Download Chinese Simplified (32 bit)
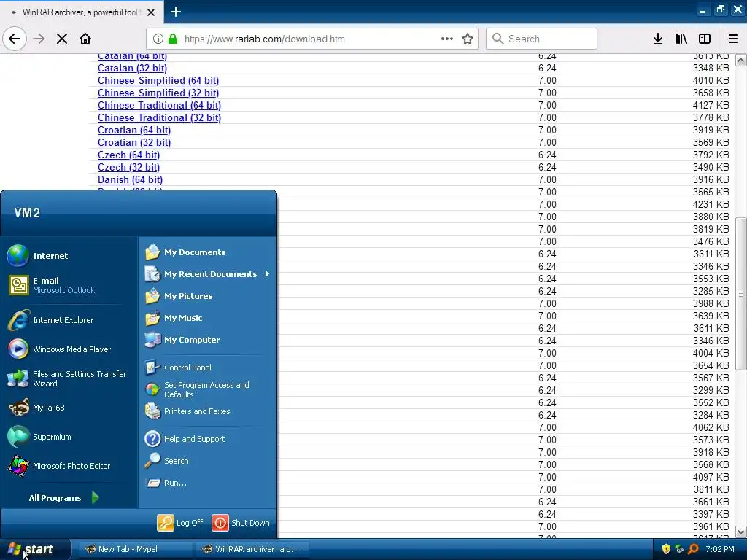 [x=158, y=93]
